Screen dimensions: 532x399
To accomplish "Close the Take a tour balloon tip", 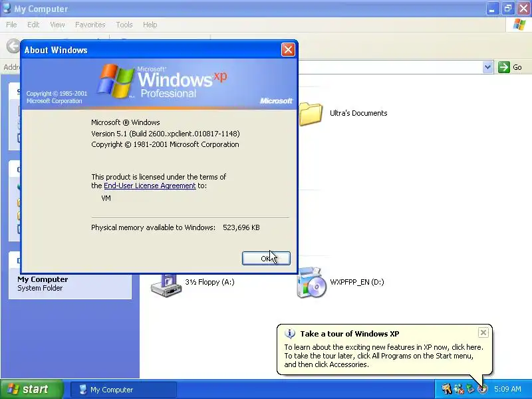I will coord(483,332).
